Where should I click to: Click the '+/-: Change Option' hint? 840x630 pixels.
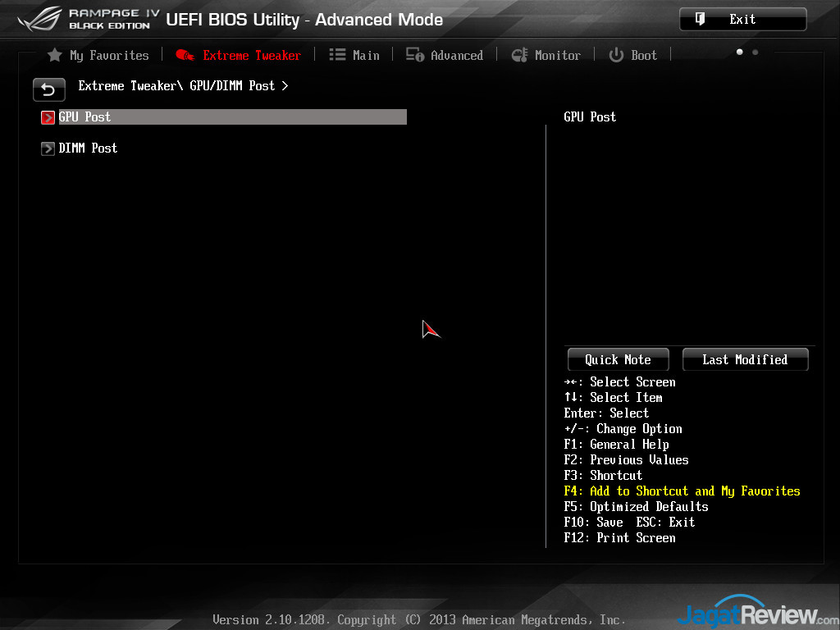(623, 428)
